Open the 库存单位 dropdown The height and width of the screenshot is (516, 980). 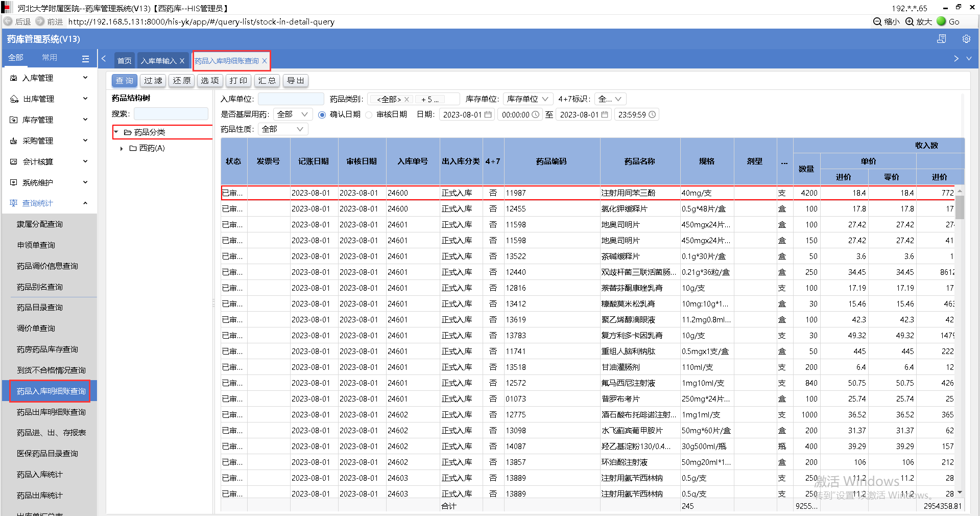(x=528, y=99)
